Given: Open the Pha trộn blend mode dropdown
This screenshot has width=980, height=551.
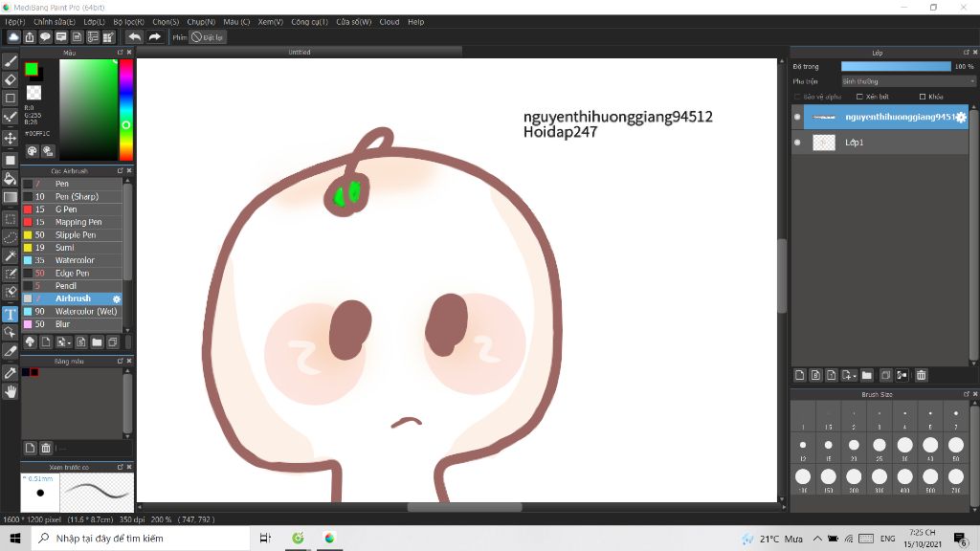Looking at the screenshot, I should pos(907,81).
